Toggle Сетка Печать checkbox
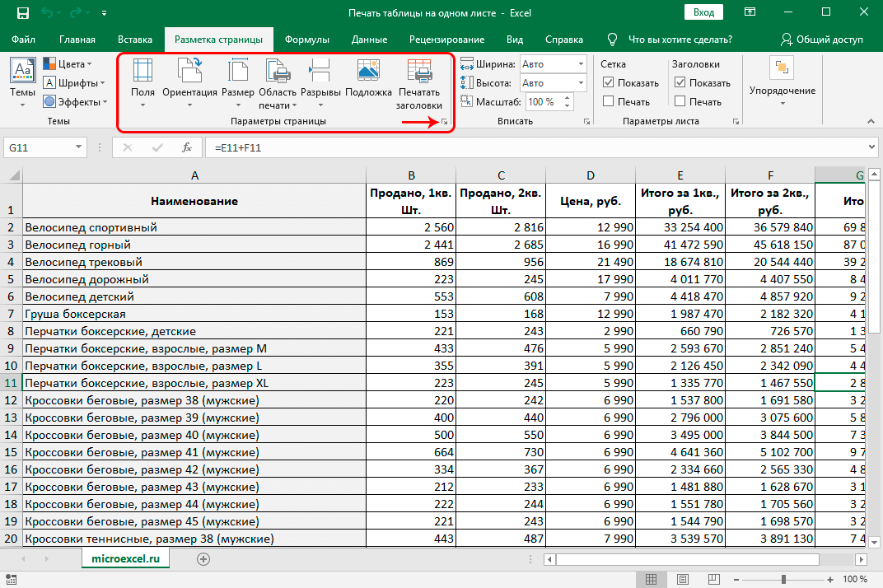The height and width of the screenshot is (588, 883). [x=608, y=101]
